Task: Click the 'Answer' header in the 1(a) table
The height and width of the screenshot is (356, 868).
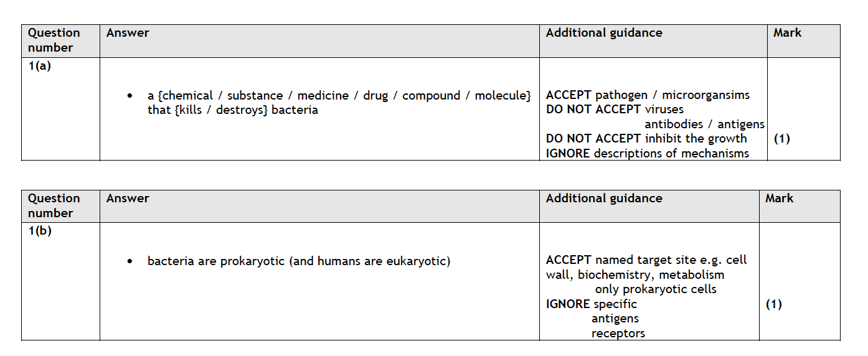Action: [128, 33]
